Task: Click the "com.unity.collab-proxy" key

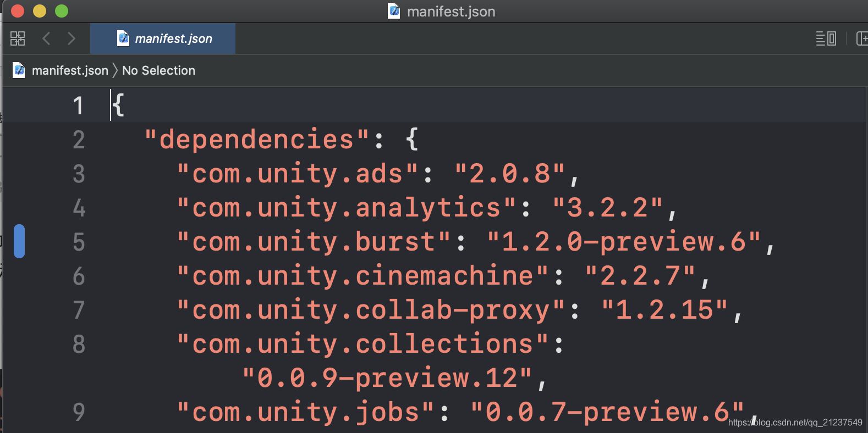Action: pos(371,310)
